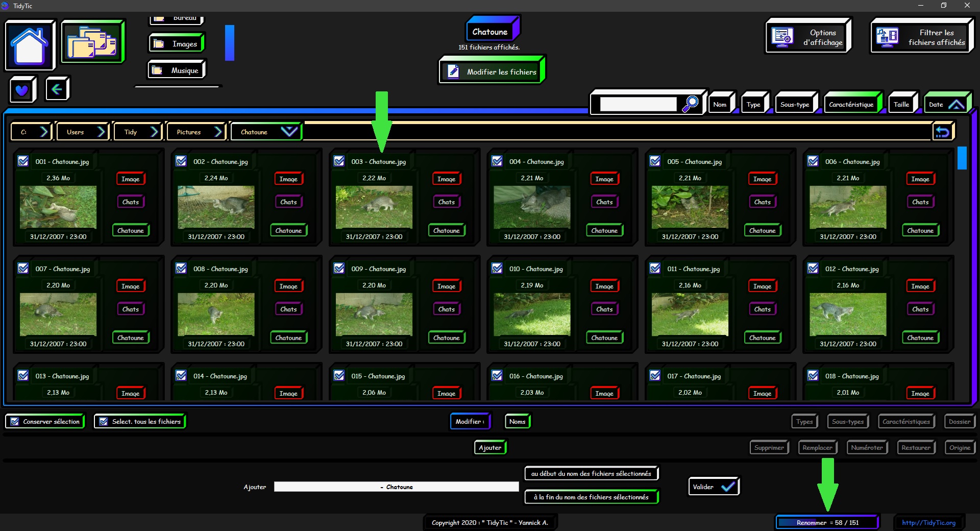Sort files by Nom

(x=721, y=104)
